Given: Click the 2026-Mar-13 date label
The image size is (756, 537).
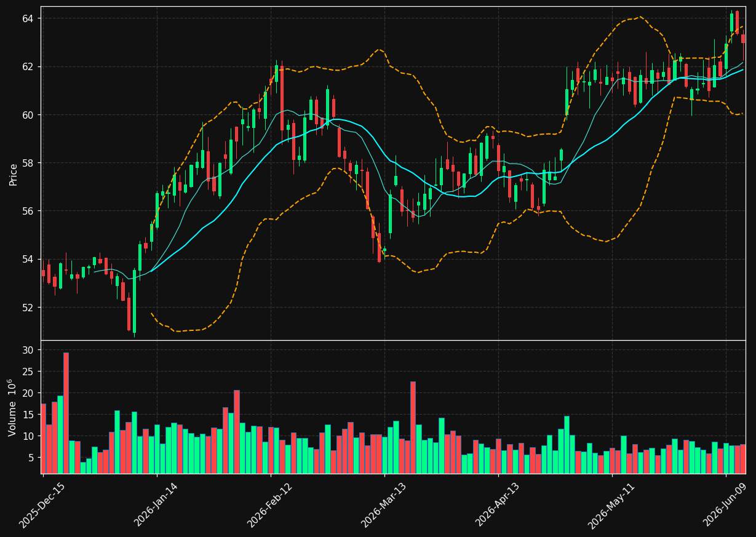Looking at the screenshot, I should coord(384,506).
